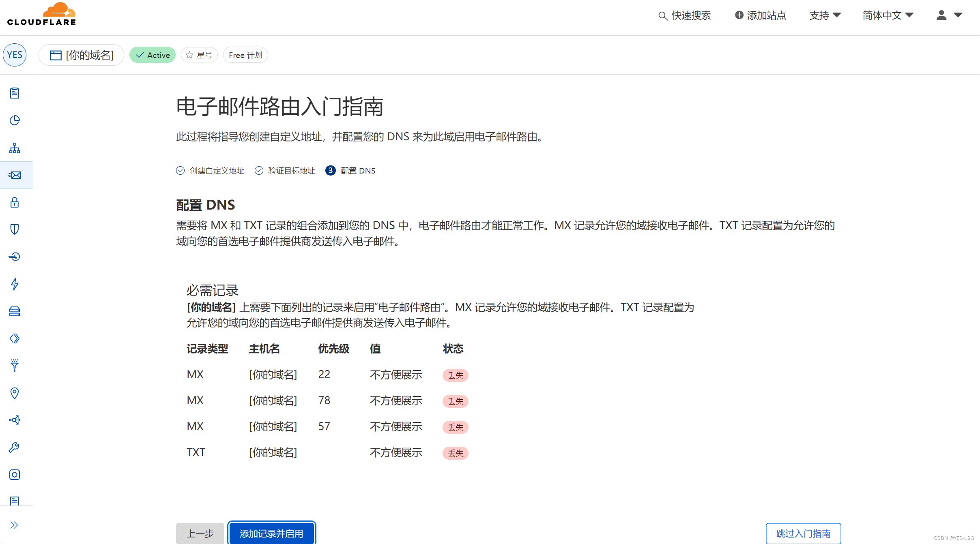Expand the sidebar with double chevron
Image resolution: width=980 pixels, height=544 pixels.
point(15,525)
